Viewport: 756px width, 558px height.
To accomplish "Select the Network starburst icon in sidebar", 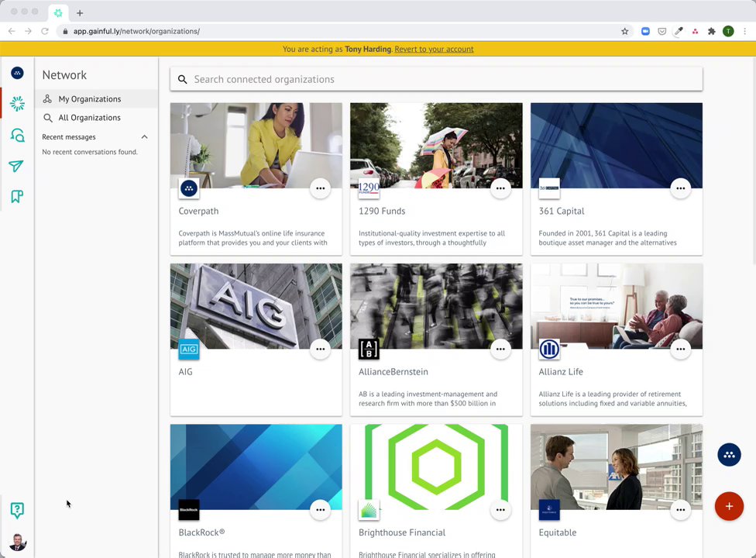I will [x=17, y=104].
